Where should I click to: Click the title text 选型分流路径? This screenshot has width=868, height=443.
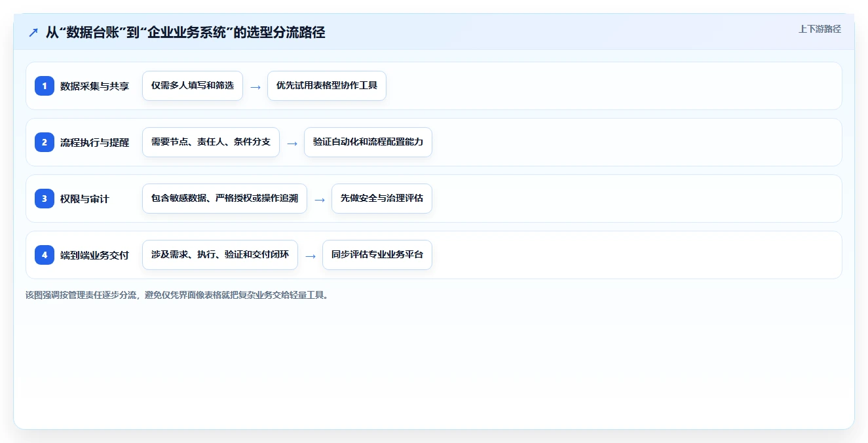pyautogui.click(x=286, y=33)
